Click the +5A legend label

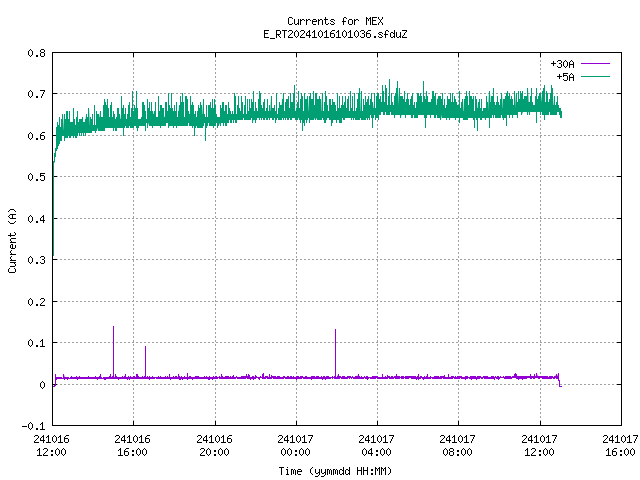click(x=565, y=77)
